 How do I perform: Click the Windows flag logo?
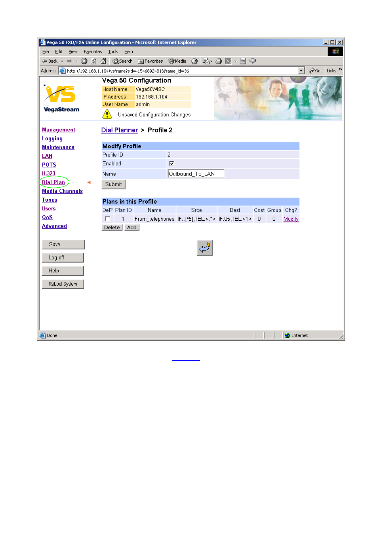(335, 51)
